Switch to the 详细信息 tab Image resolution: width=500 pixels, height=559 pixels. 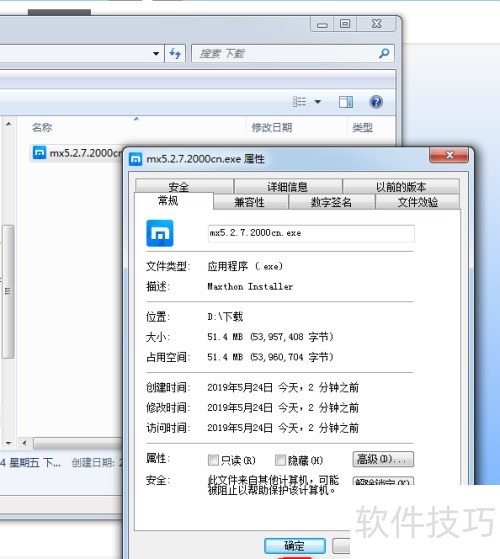[x=288, y=186]
